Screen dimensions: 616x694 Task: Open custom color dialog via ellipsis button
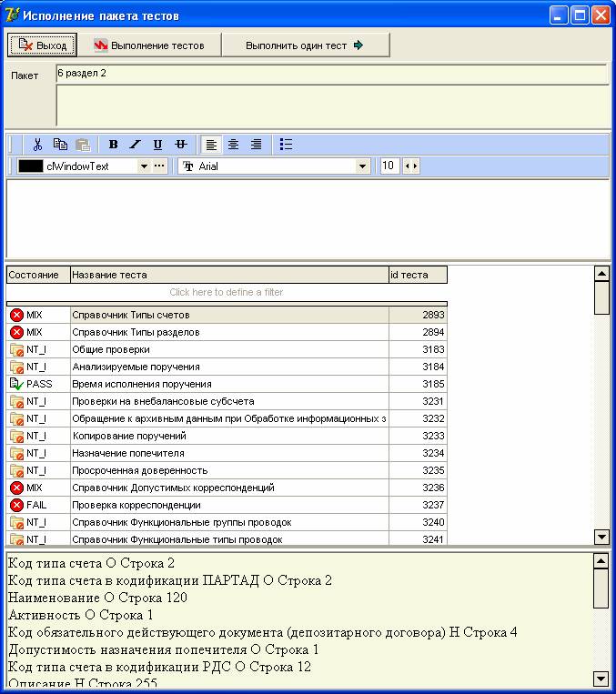tap(159, 166)
